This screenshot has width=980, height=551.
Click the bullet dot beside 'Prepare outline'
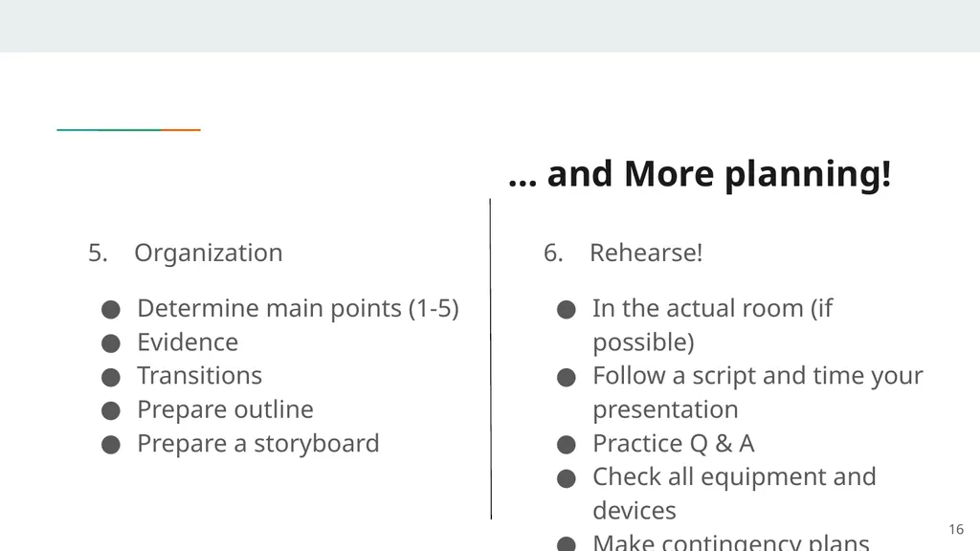tap(111, 410)
